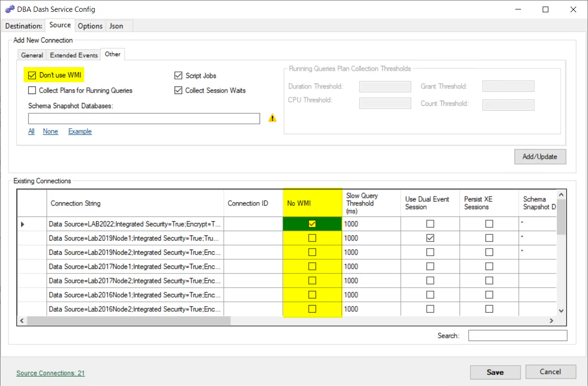
Task: Click the warning icon beside Schema Snapshot Databases
Action: coord(272,118)
